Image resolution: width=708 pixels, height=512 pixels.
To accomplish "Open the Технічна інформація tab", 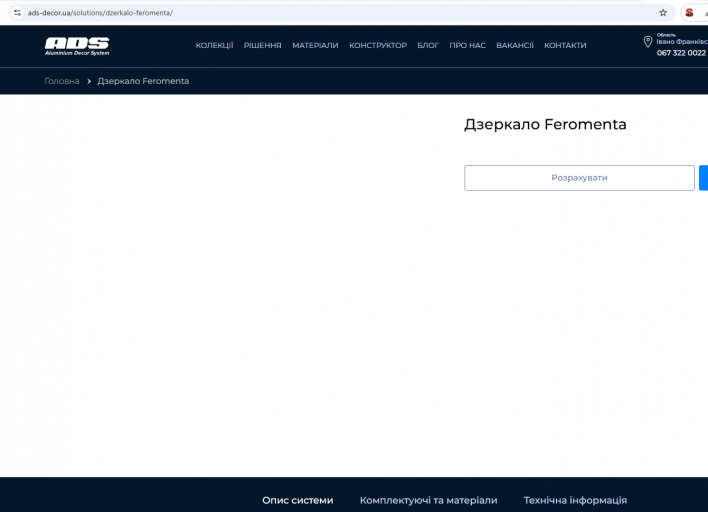I will click(x=575, y=500).
